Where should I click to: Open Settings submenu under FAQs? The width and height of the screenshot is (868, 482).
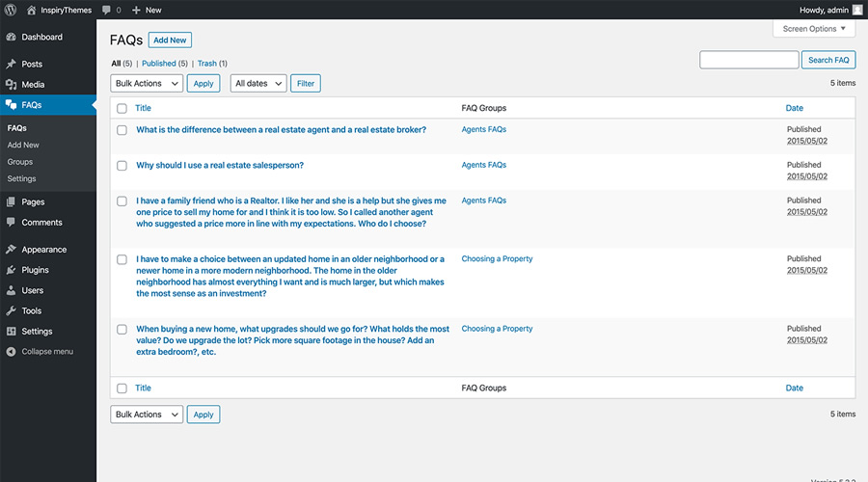(x=21, y=178)
